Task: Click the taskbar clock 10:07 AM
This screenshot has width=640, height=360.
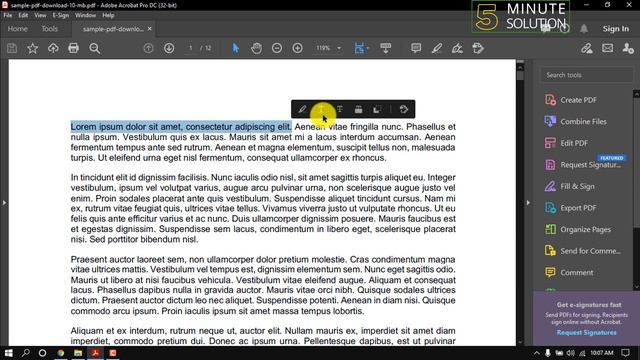Action: pyautogui.click(x=602, y=353)
